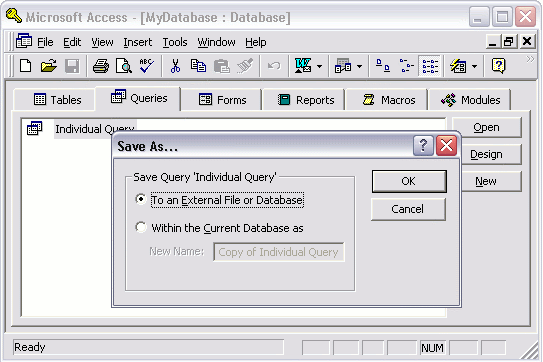The image size is (543, 362).
Task: Close the inner database window
Action: pyautogui.click(x=527, y=42)
